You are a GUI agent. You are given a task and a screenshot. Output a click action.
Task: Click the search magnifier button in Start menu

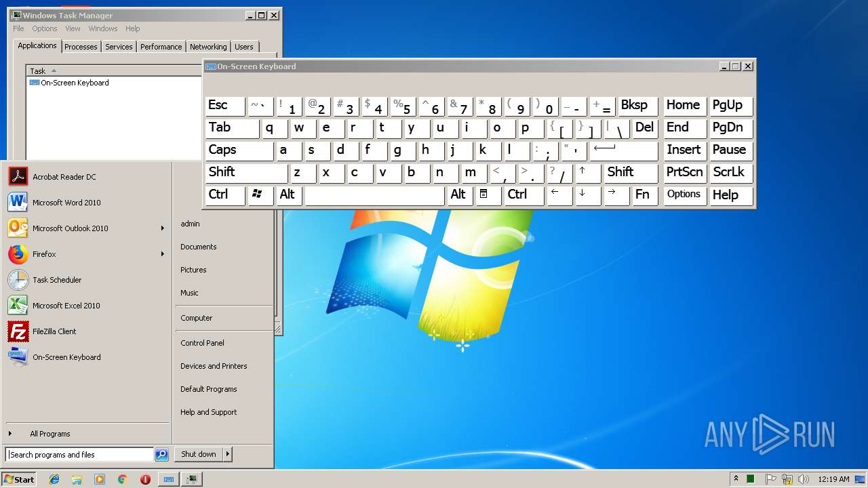pos(161,455)
